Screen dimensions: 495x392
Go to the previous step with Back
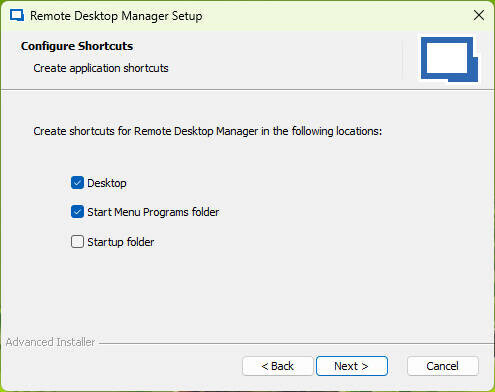point(278,366)
